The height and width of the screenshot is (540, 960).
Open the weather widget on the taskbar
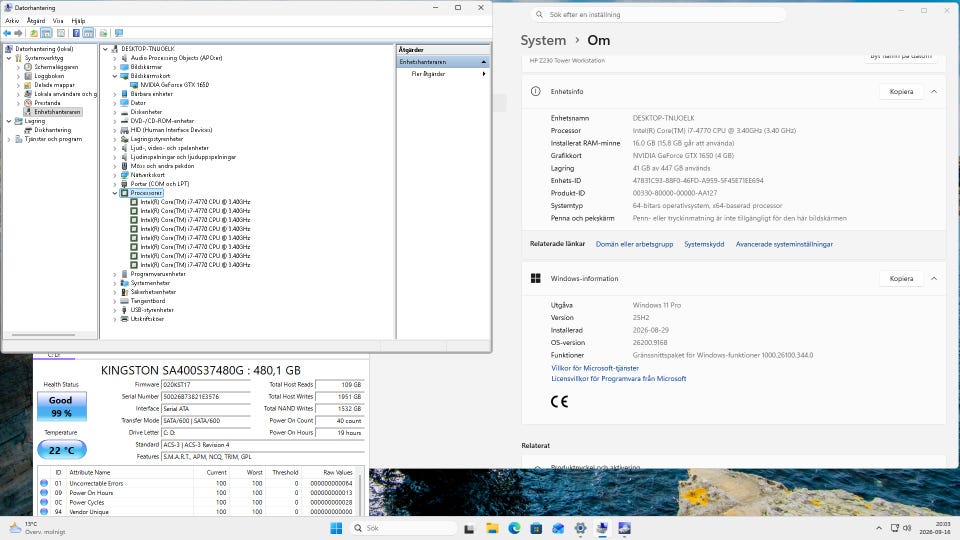click(x=37, y=528)
